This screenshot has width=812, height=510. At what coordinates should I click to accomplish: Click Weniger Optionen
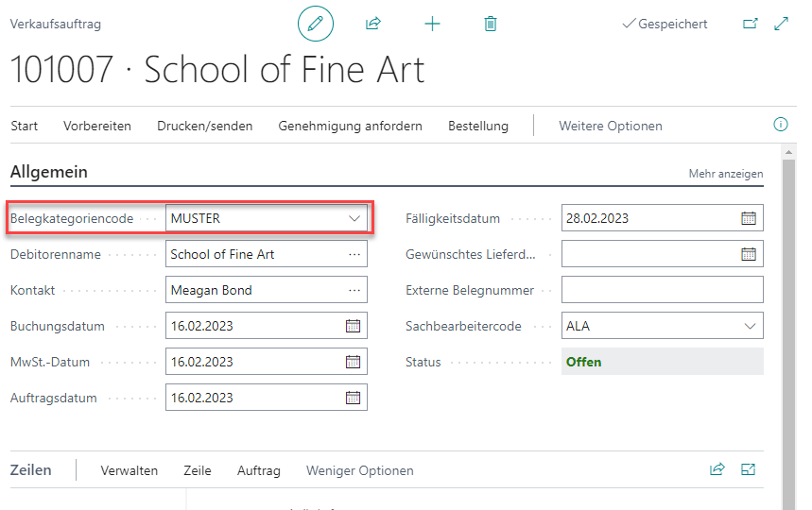point(360,470)
